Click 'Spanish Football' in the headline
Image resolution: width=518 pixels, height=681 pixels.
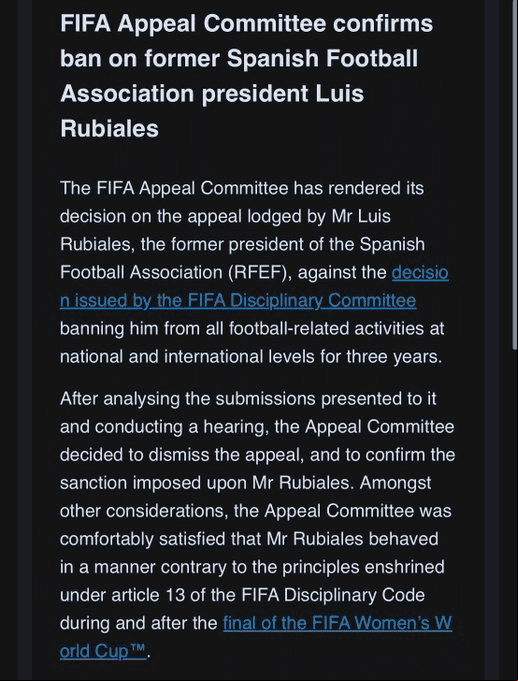(322, 59)
